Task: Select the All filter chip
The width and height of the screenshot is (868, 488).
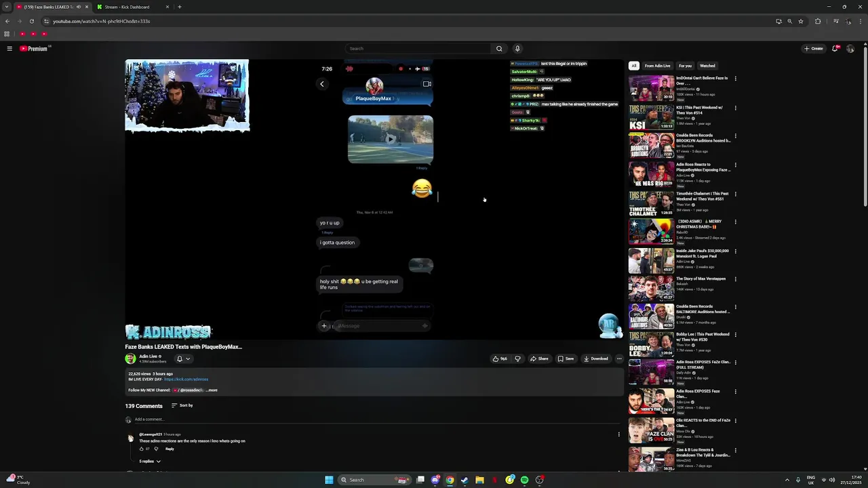Action: (x=633, y=66)
